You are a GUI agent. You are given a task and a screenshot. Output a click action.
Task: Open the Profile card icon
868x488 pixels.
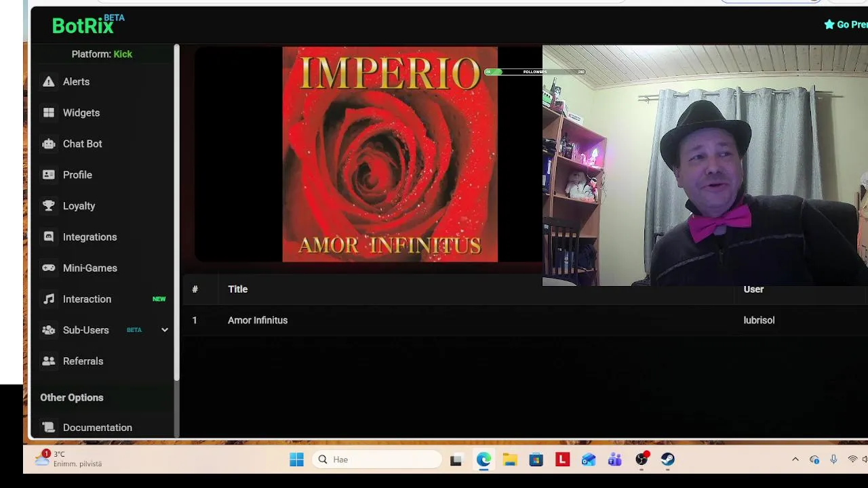pyautogui.click(x=48, y=175)
